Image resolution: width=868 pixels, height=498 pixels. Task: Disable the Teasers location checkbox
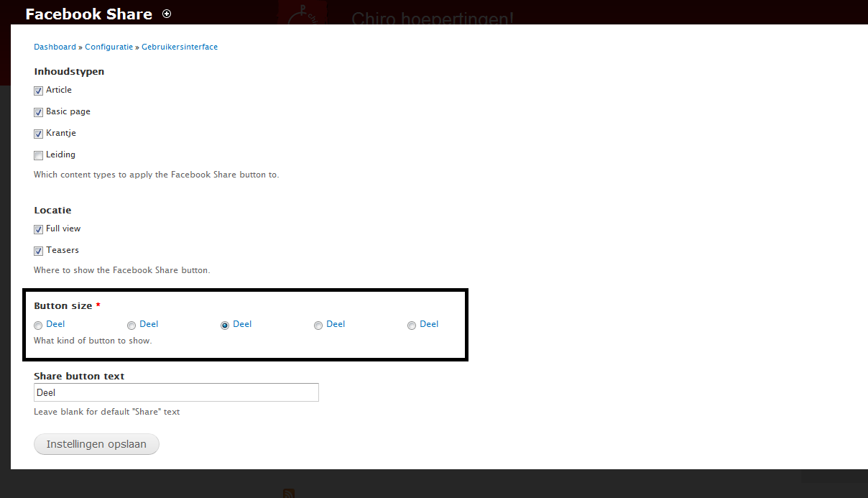pyautogui.click(x=39, y=251)
